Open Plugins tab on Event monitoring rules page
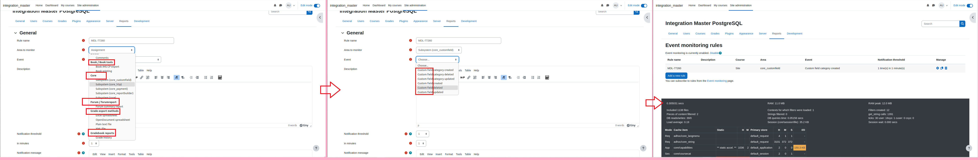The image size is (980, 160). pyautogui.click(x=729, y=33)
